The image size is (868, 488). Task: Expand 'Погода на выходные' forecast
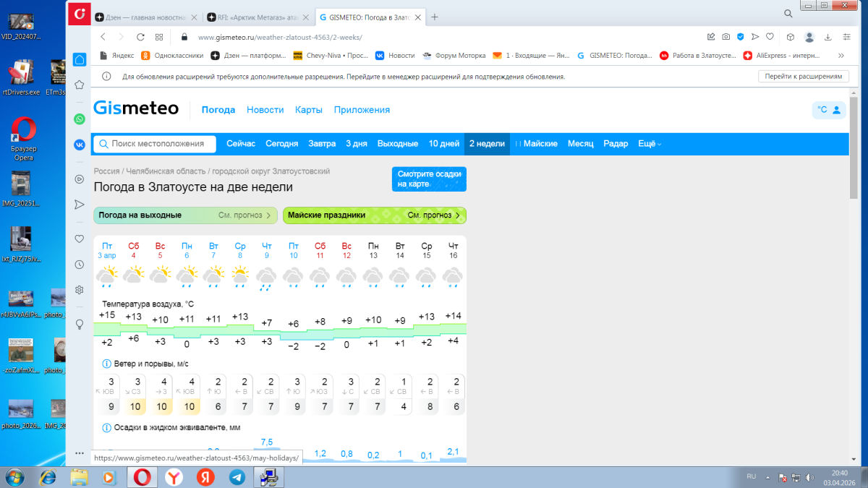tap(186, 215)
